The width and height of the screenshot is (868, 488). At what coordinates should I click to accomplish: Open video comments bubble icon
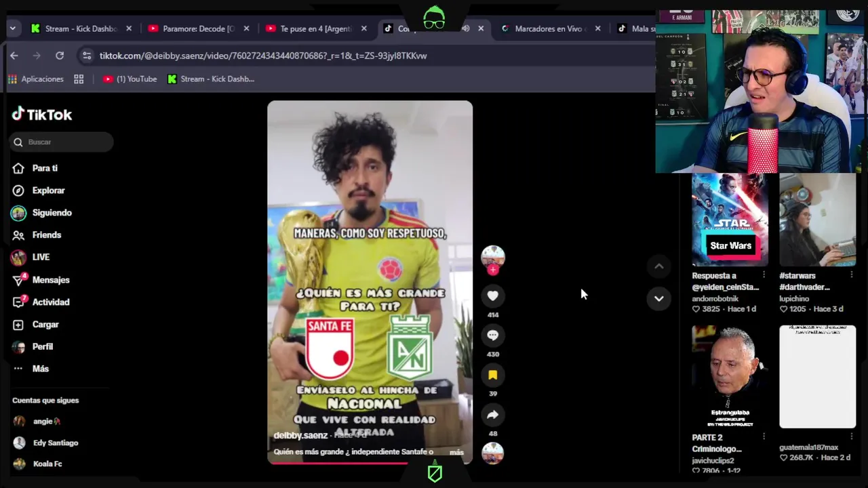point(493,335)
